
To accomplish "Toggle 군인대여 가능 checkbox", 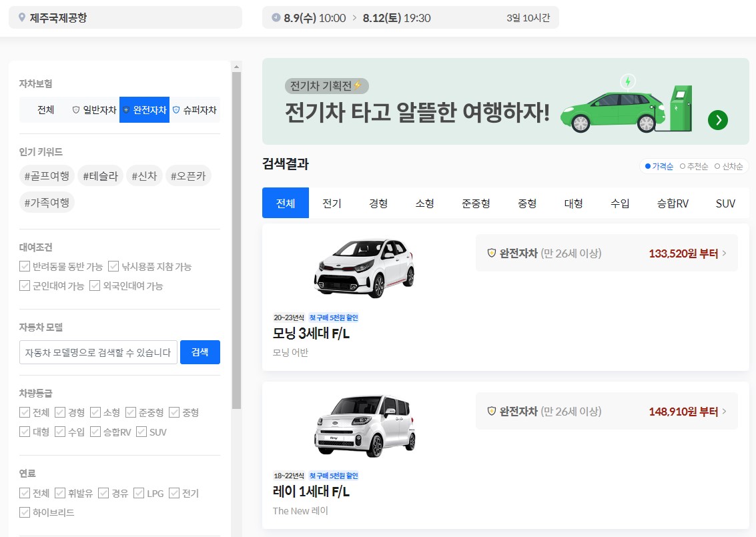I will click(x=25, y=286).
